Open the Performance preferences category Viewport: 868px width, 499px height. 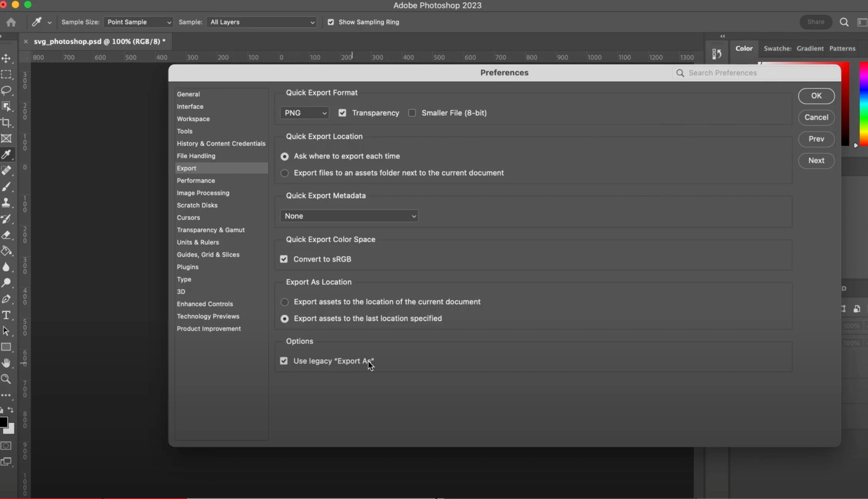pos(196,180)
